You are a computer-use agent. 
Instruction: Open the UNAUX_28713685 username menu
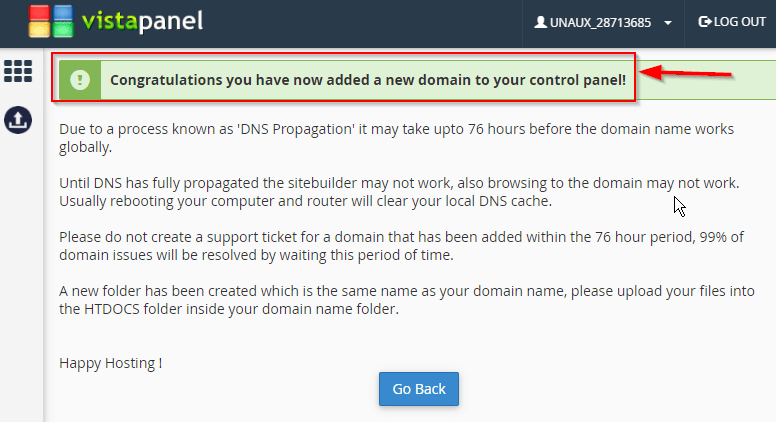click(600, 23)
